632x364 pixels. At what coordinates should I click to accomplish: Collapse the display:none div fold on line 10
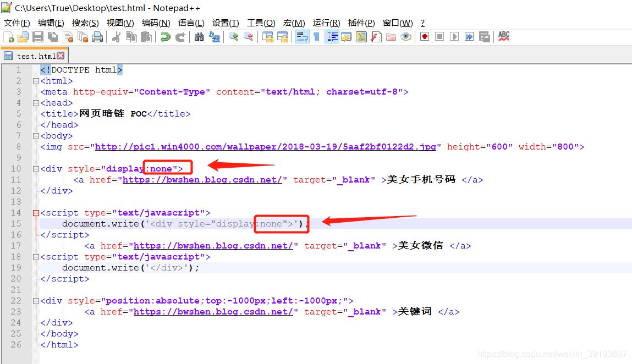36,169
